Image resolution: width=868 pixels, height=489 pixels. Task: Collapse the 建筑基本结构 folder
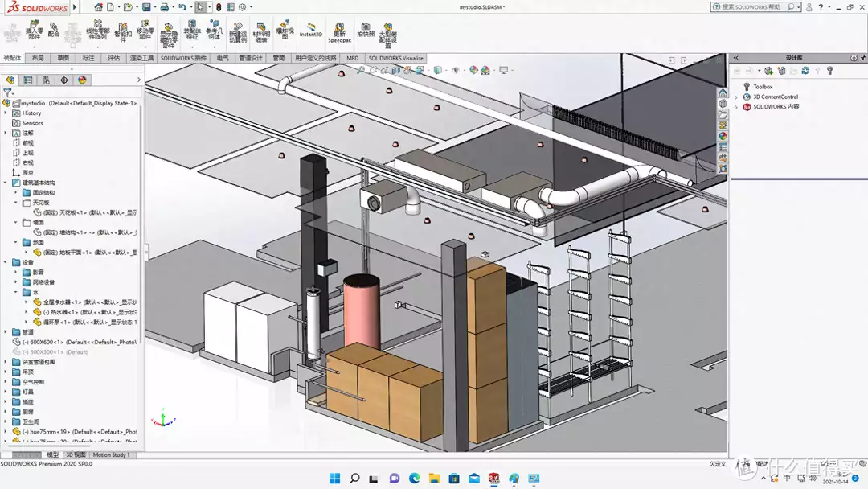pos(6,183)
